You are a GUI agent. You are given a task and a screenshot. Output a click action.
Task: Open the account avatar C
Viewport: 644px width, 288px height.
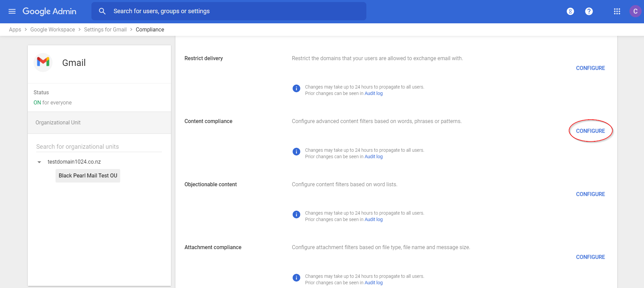635,11
